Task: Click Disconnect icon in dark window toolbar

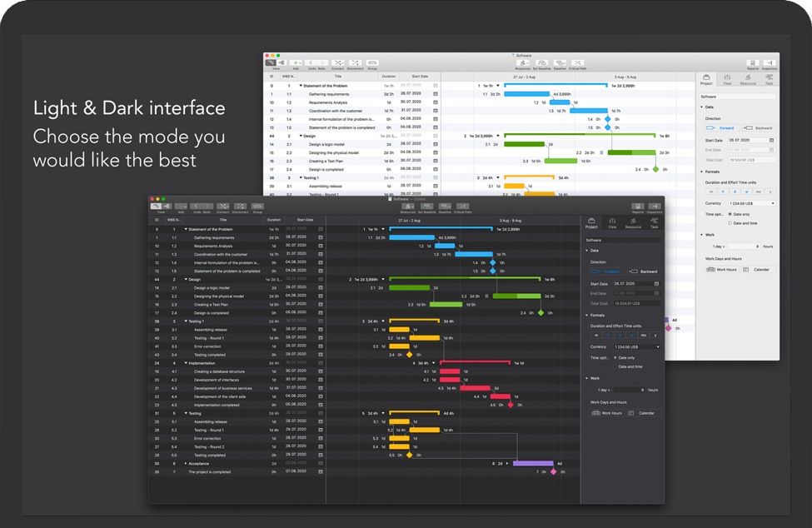Action: tap(239, 206)
